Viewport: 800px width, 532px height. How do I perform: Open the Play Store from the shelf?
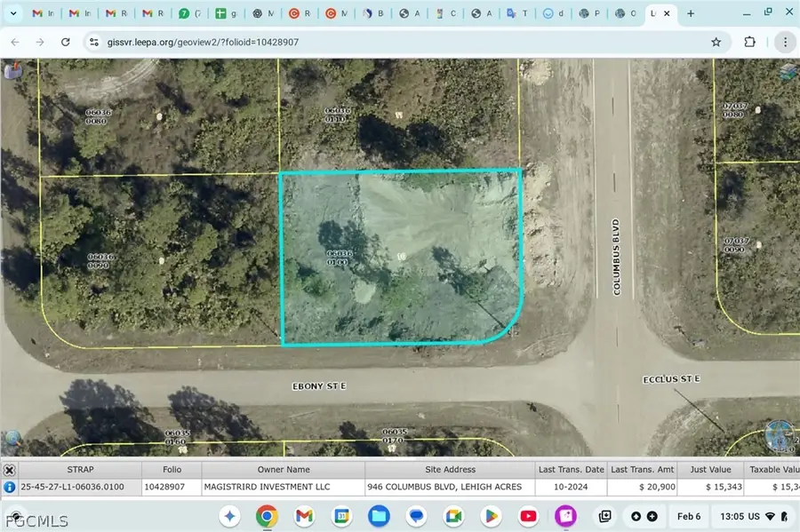491,516
